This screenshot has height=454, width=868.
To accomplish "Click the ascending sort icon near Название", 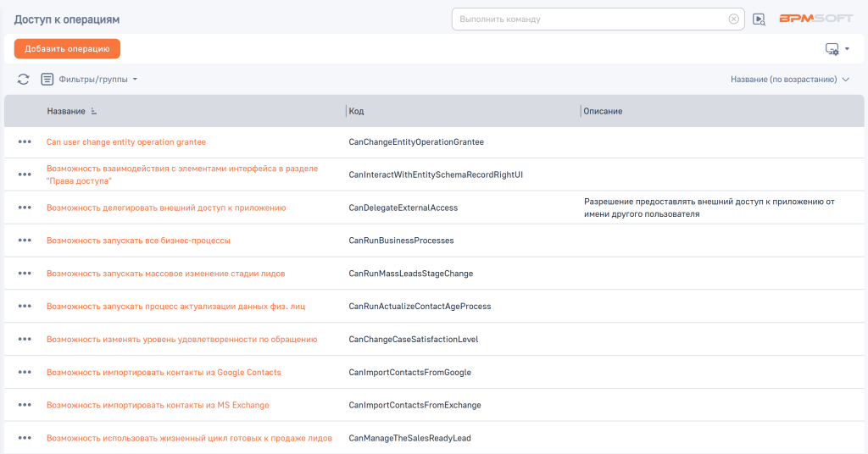I will click(93, 111).
